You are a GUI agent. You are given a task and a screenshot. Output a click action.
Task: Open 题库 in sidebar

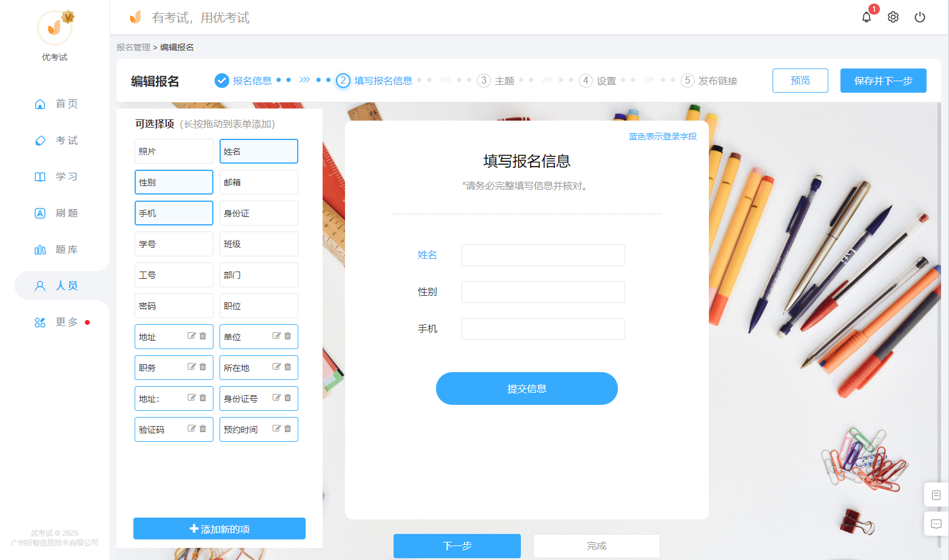pos(56,249)
